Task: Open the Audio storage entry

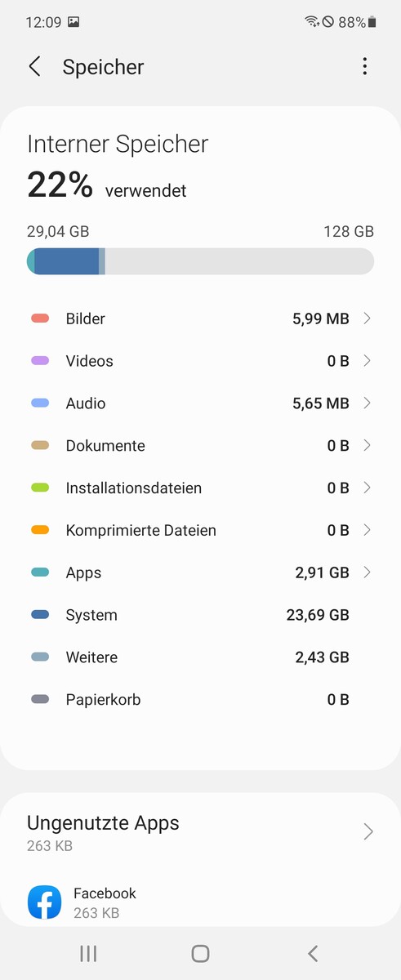Action: click(200, 403)
